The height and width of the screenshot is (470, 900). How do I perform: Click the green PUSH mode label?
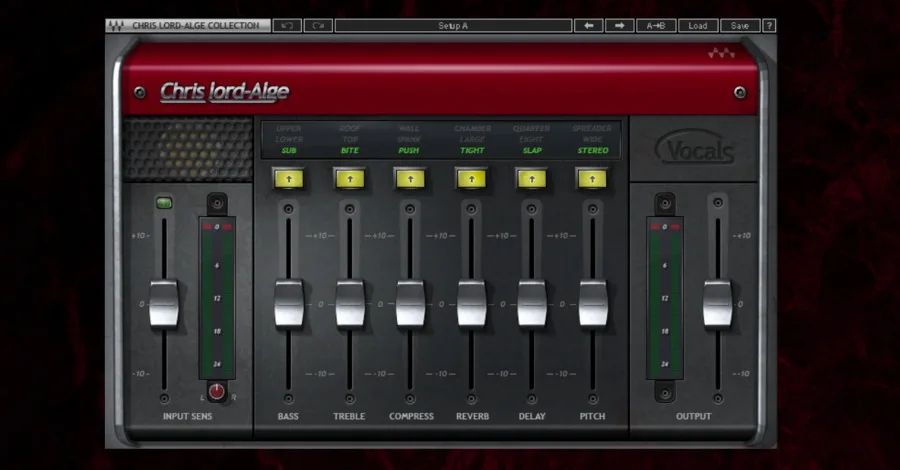409,150
